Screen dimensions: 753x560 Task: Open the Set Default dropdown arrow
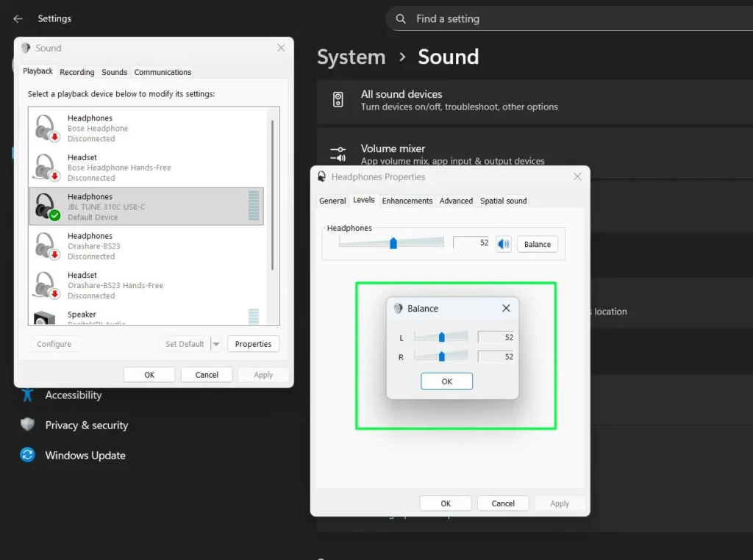pyautogui.click(x=215, y=343)
